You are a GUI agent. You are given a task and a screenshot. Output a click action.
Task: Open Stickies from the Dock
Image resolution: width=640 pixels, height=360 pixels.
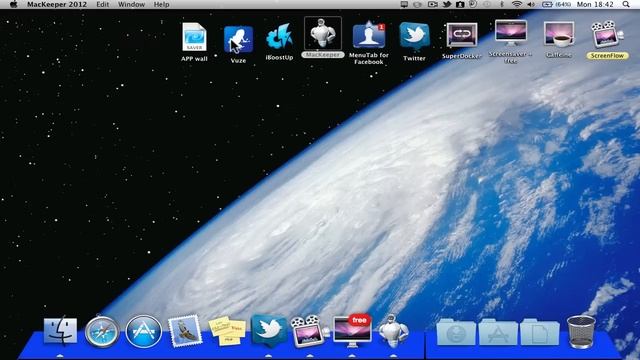point(227,331)
